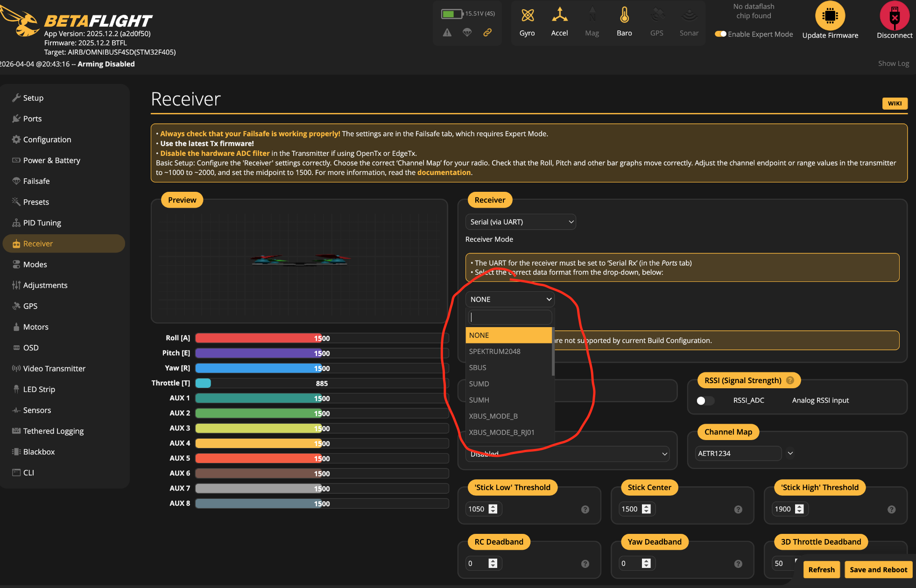This screenshot has height=588, width=916.
Task: Open the CLI tab
Action: 64,472
